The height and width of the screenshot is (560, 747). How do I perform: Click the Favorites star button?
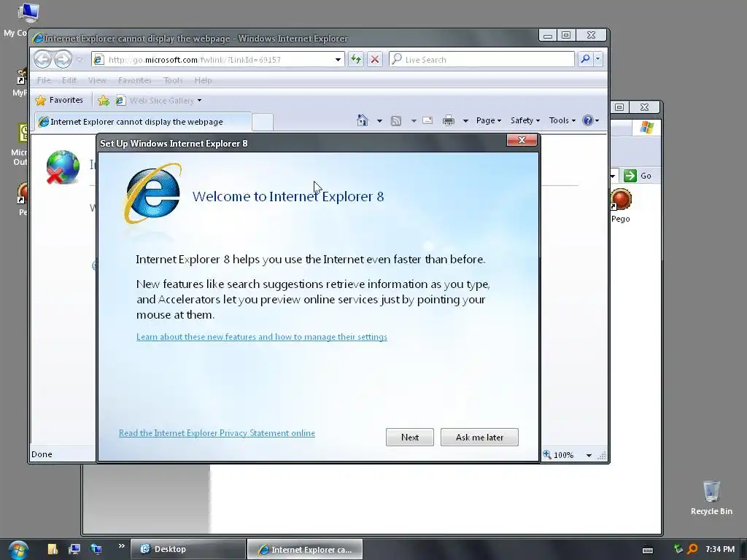(60, 100)
